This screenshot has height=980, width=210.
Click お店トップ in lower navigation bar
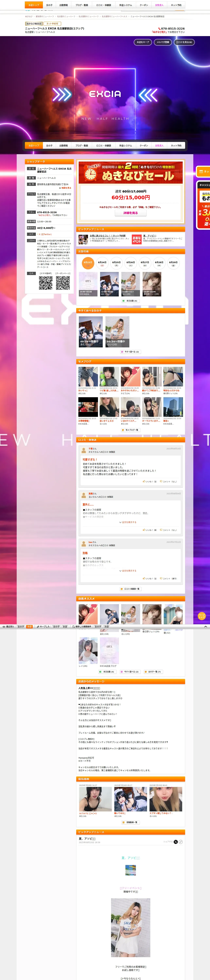point(34,145)
